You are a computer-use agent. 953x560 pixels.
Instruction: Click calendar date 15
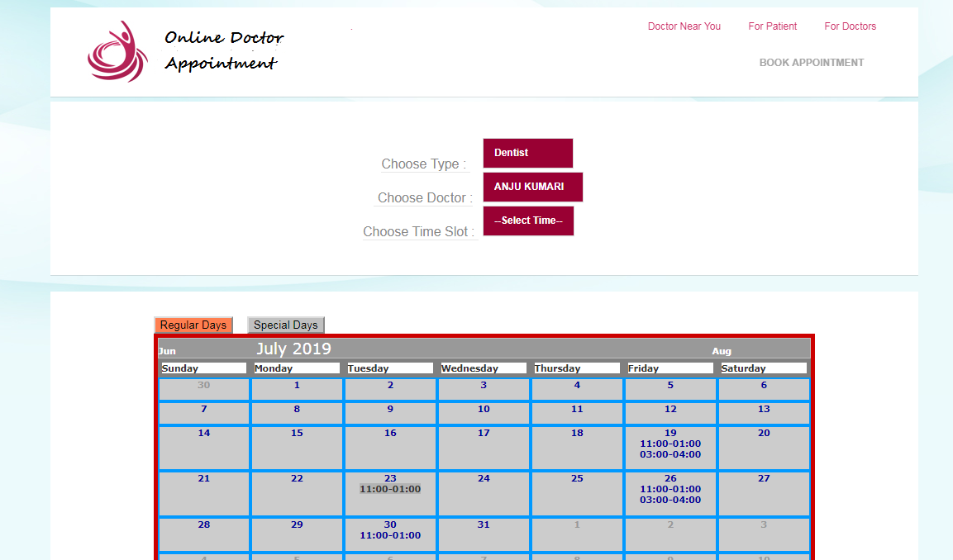(x=297, y=433)
